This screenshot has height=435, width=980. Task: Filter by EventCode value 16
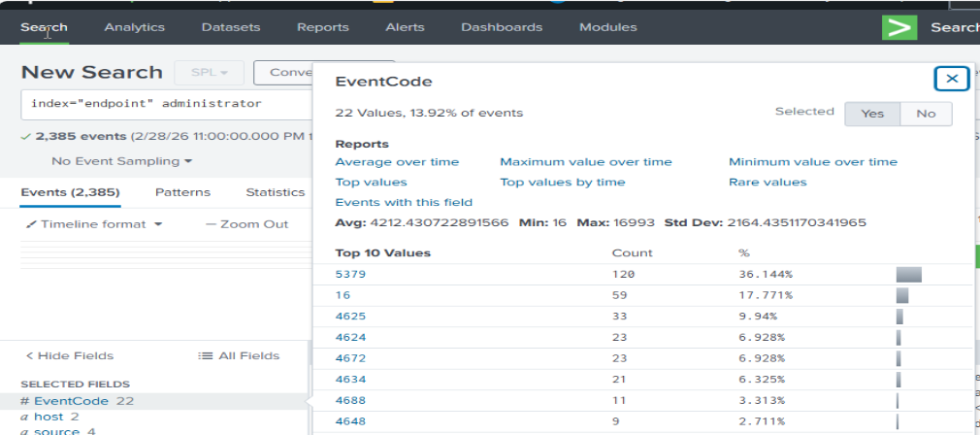click(x=343, y=295)
